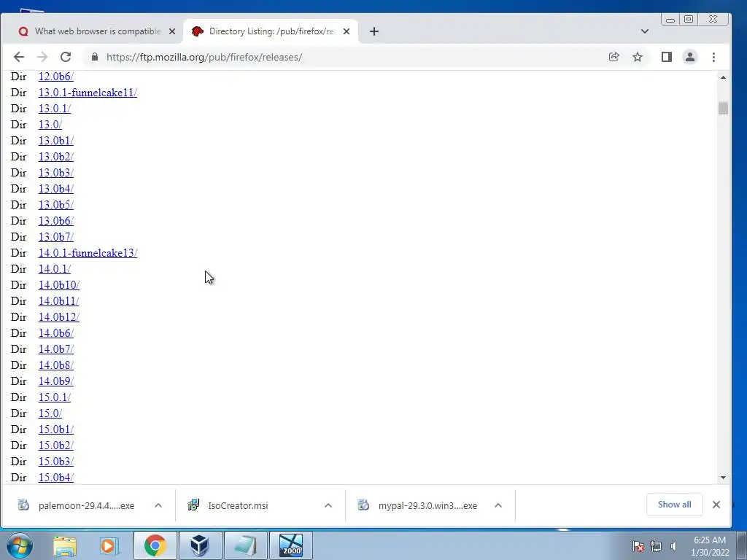Image resolution: width=747 pixels, height=560 pixels.
Task: Open Chrome three-dot menu
Action: coord(713,57)
